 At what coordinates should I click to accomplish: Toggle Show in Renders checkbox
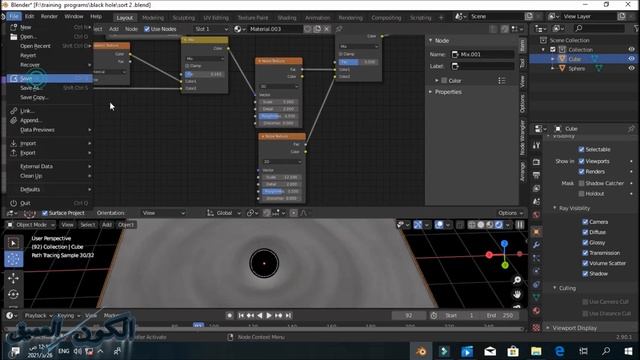coord(582,172)
